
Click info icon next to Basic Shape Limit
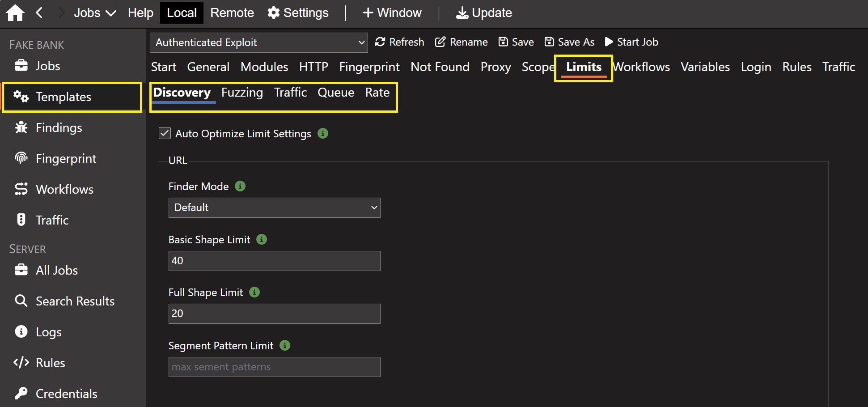point(262,239)
